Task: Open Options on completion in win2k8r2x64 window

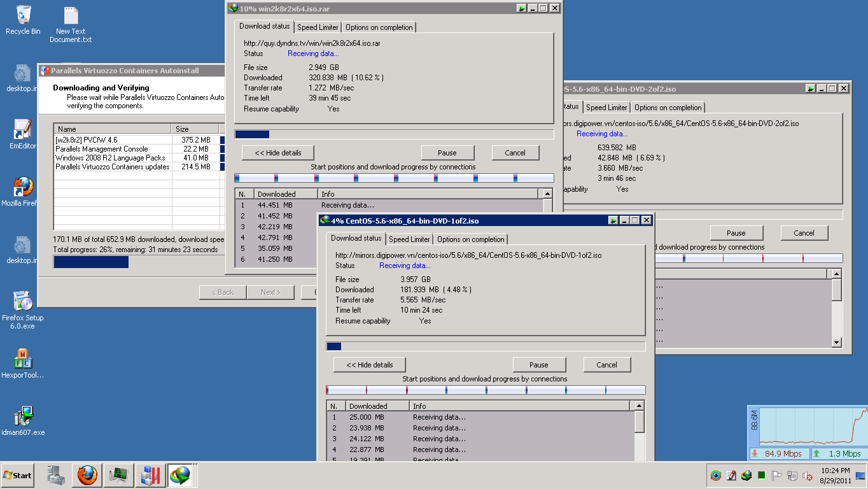Action: 379,27
